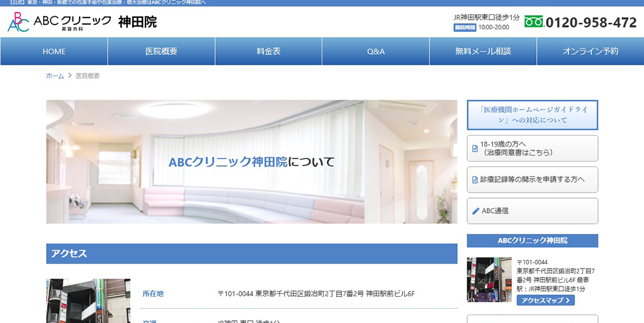Click the pencil icon beside ABC通信
Image resolution: width=644 pixels, height=323 pixels.
[x=476, y=211]
